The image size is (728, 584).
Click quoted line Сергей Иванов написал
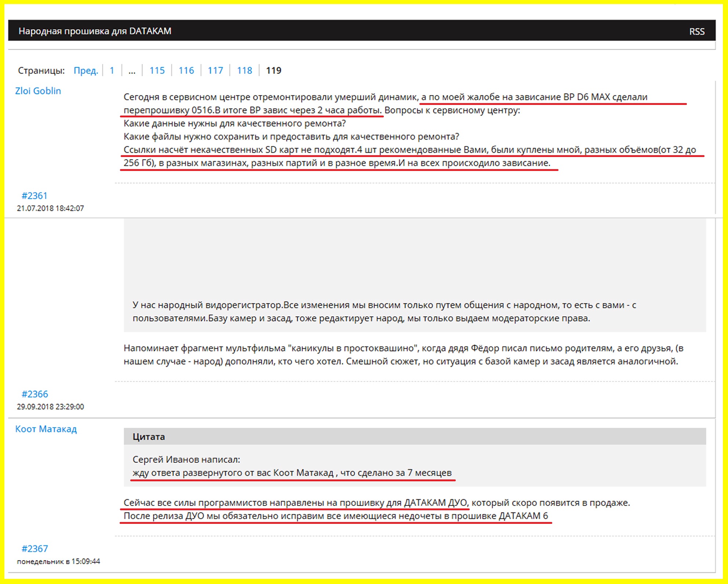tap(186, 460)
